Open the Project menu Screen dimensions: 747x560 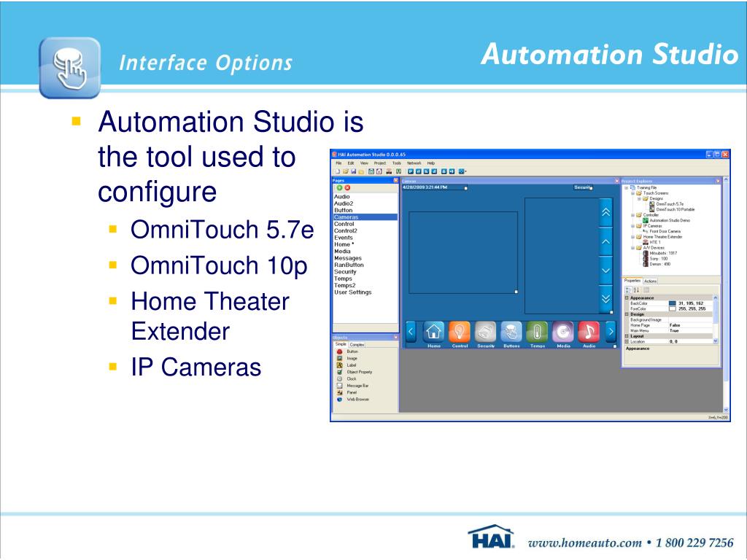(x=379, y=163)
